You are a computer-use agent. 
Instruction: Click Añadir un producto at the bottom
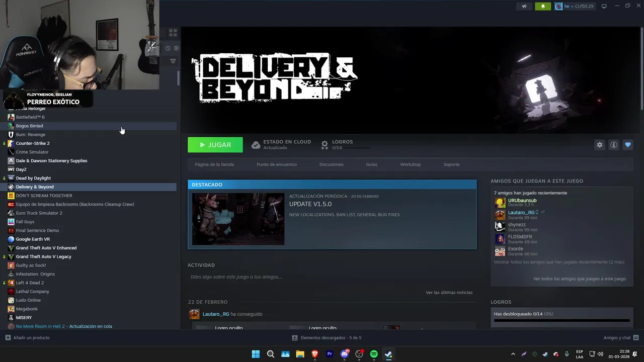28,338
